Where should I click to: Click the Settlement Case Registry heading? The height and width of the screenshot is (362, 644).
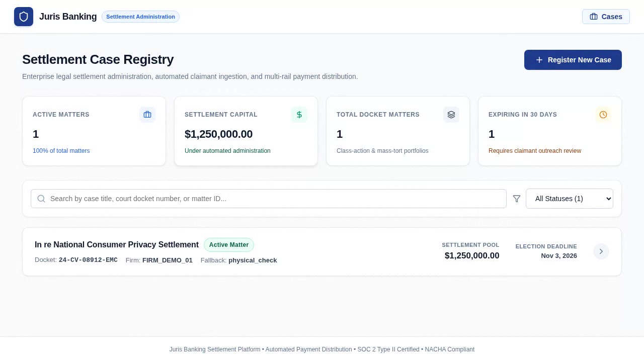tap(98, 59)
